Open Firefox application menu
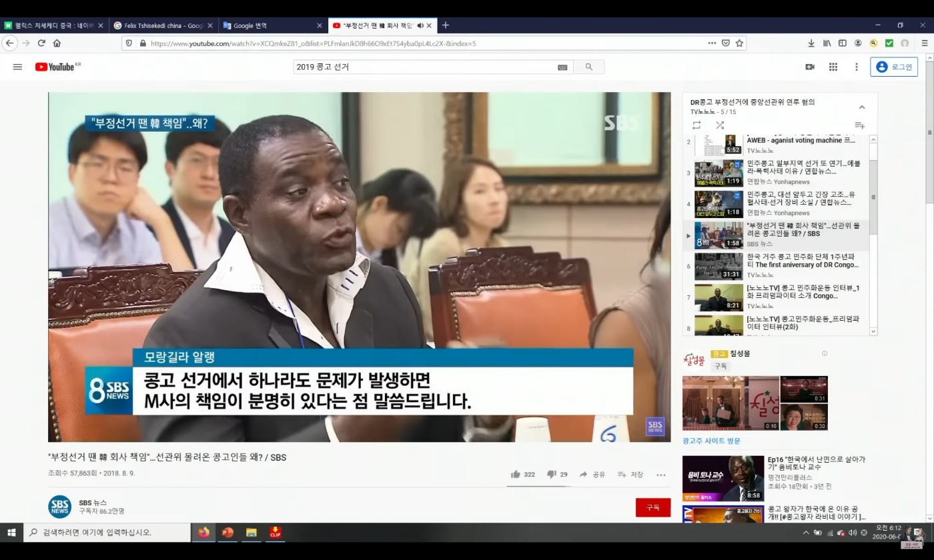 pyautogui.click(x=924, y=43)
